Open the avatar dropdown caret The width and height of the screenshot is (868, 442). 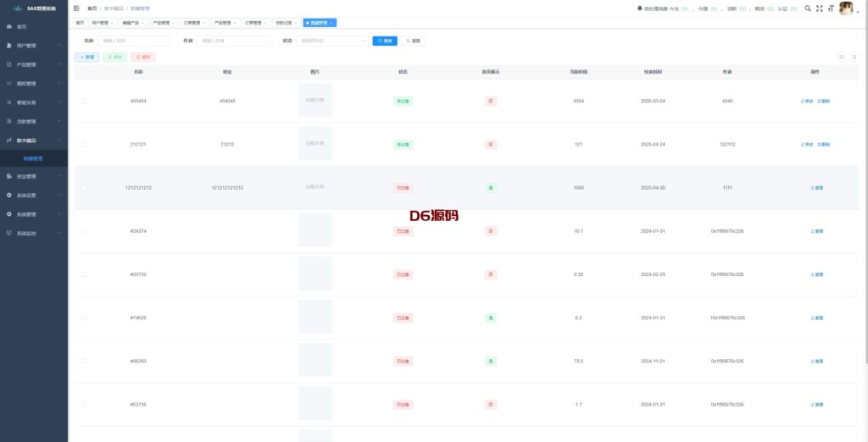(858, 12)
